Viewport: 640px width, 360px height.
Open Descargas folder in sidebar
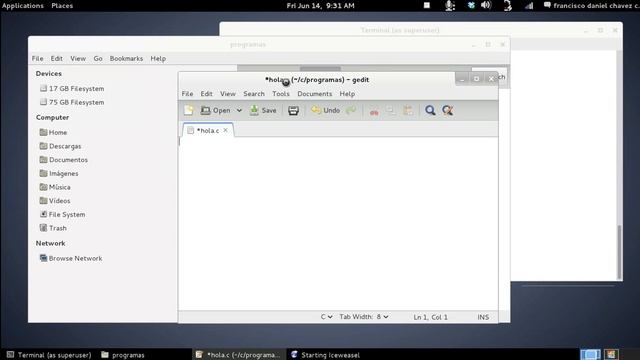tap(60, 146)
